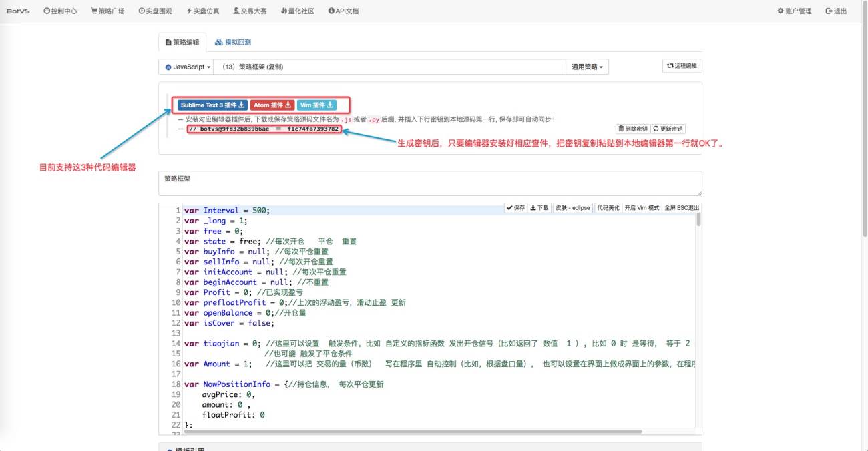The image size is (868, 451).
Task: Click the BotVS logo
Action: coord(17,11)
